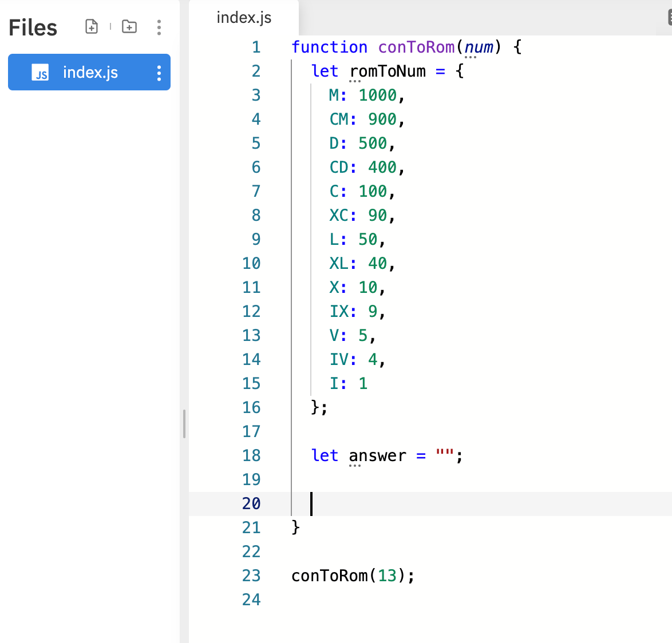
Task: Click line number 20 where the cursor sits
Action: [x=251, y=503]
